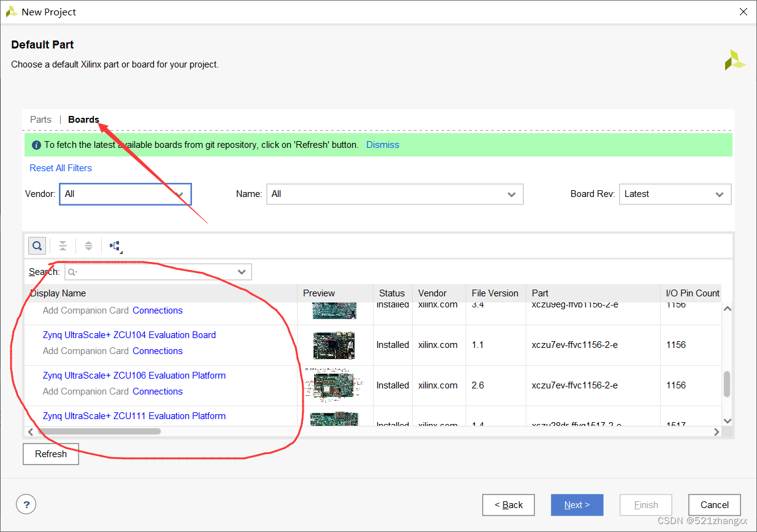
Task: Click xilinx.com vendor in ZCU104 row
Action: 438,345
